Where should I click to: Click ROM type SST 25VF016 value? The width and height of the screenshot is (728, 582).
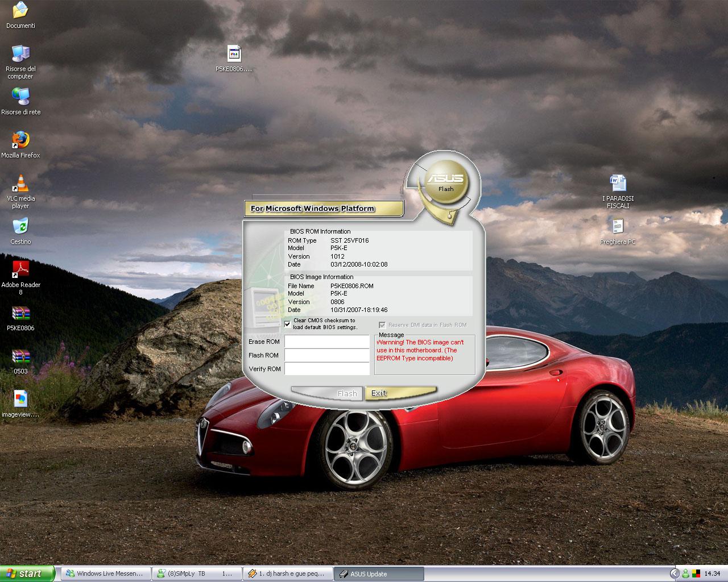pos(350,240)
